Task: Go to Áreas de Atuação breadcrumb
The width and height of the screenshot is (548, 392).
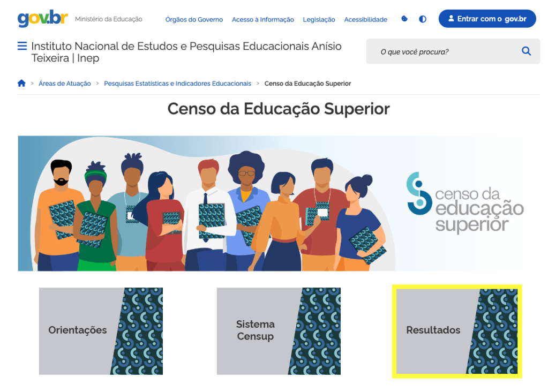Action: [x=65, y=84]
